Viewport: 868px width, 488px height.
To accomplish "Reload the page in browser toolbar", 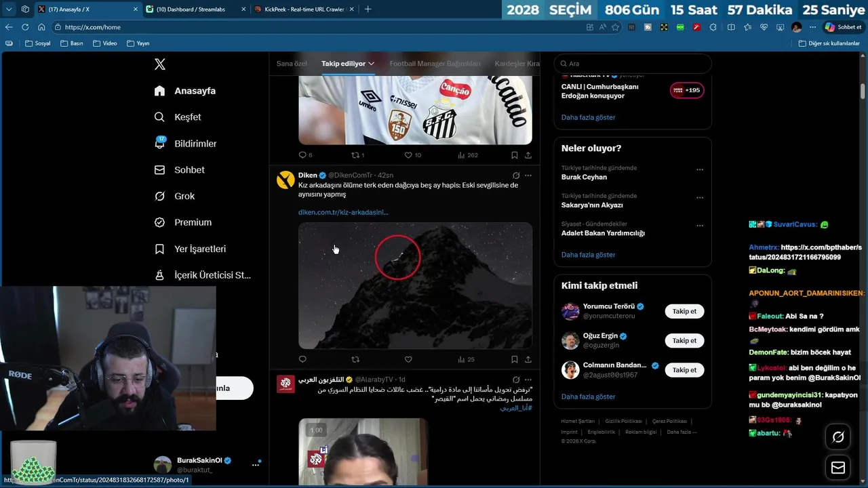I will [x=25, y=27].
